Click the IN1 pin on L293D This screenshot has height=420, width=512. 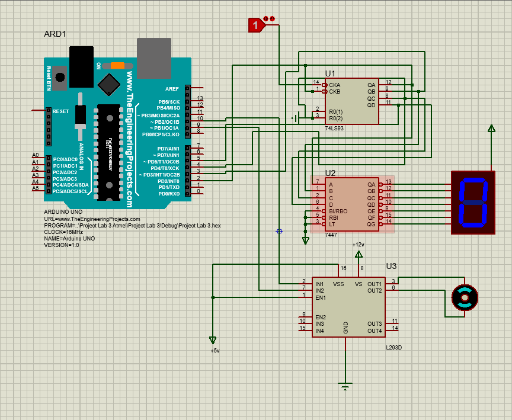point(305,284)
